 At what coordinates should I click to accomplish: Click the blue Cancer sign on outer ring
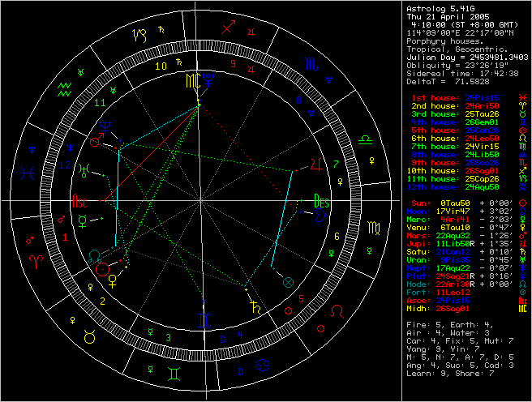[264, 366]
